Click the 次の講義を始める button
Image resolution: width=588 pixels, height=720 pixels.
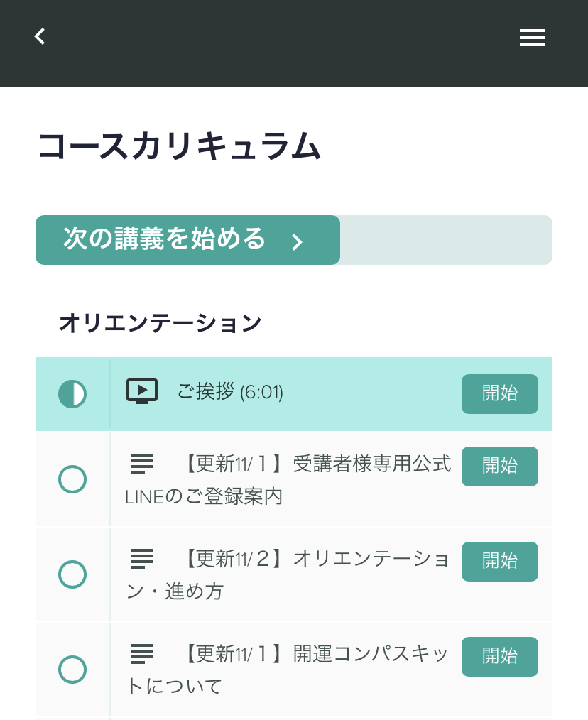[188, 240]
